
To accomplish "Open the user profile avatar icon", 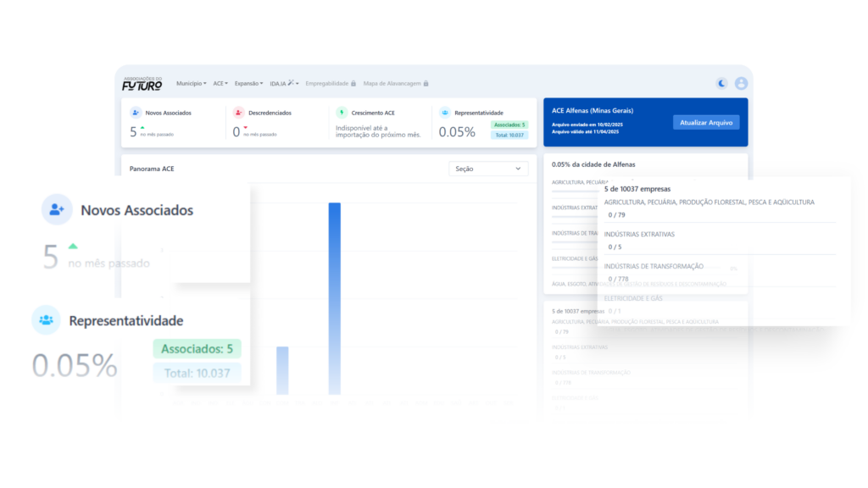I will pos(741,83).
